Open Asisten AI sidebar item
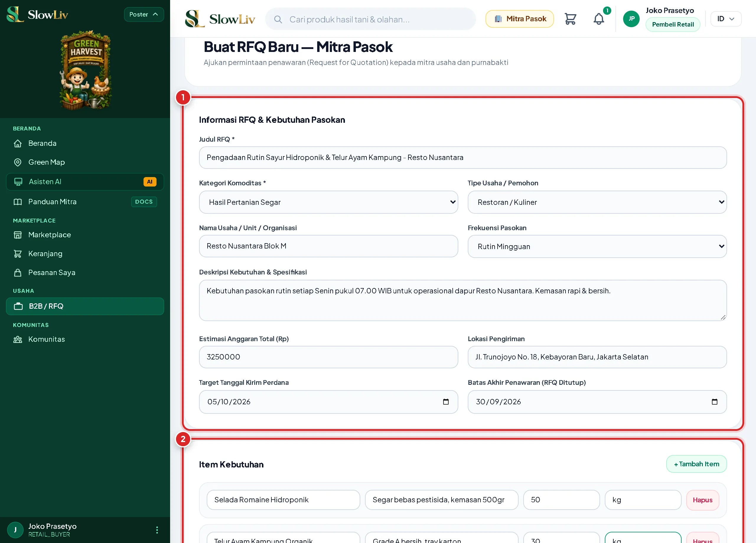 point(85,182)
